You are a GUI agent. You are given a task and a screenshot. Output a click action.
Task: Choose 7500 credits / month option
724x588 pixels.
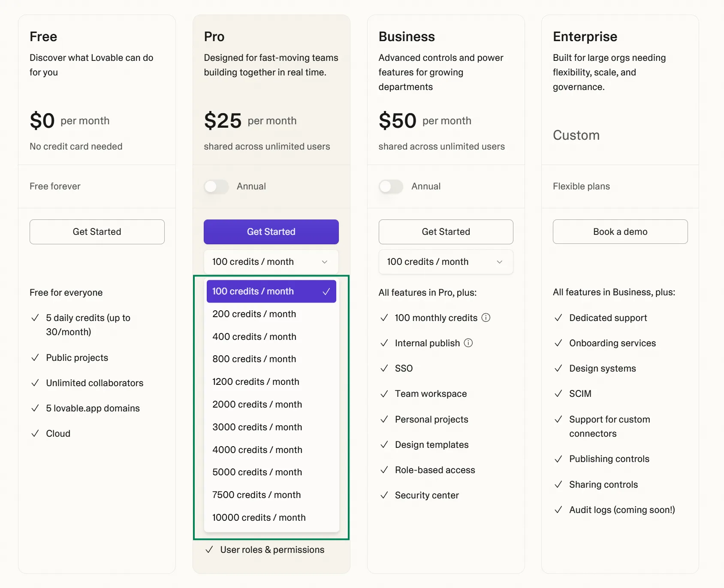point(271,495)
